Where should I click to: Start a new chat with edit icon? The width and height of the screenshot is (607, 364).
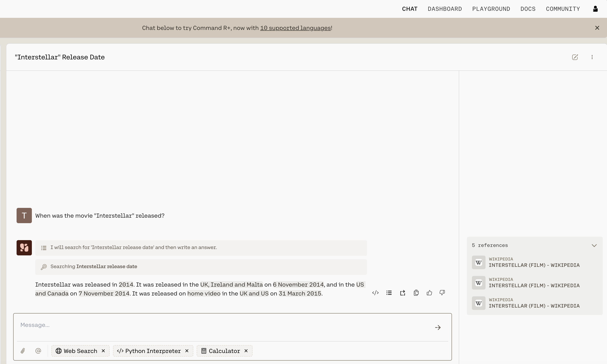pos(575,57)
